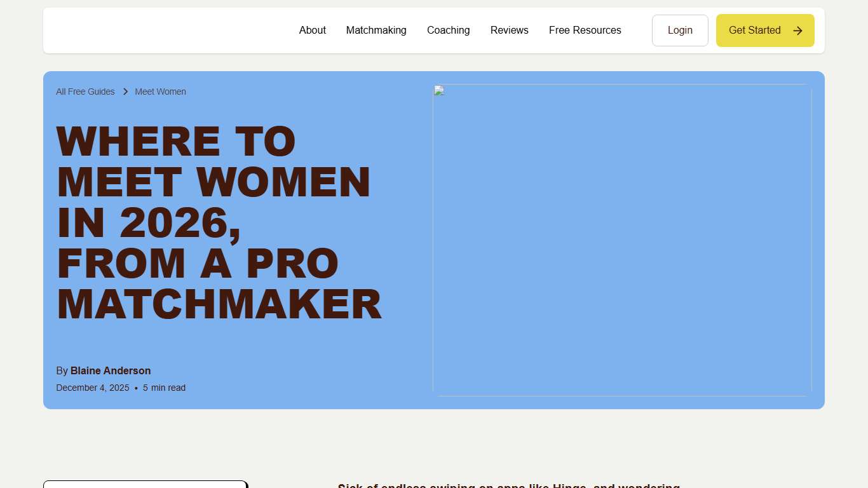Select Coaching in the top navigation
This screenshot has height=488, width=868.
(449, 30)
